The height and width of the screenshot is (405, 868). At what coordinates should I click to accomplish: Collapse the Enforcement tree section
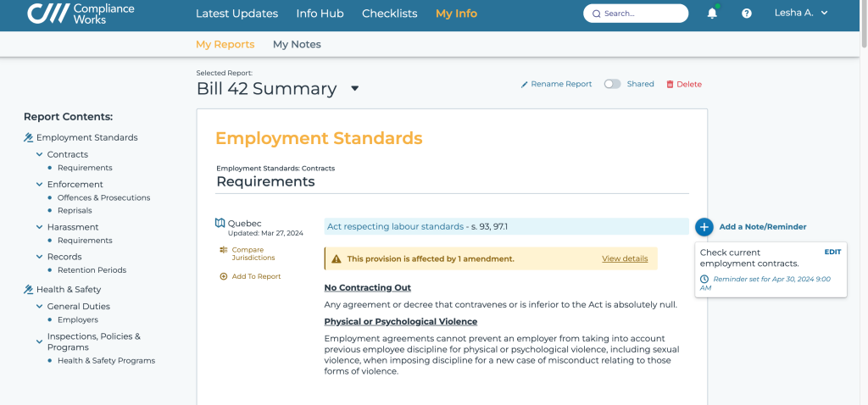[39, 184]
